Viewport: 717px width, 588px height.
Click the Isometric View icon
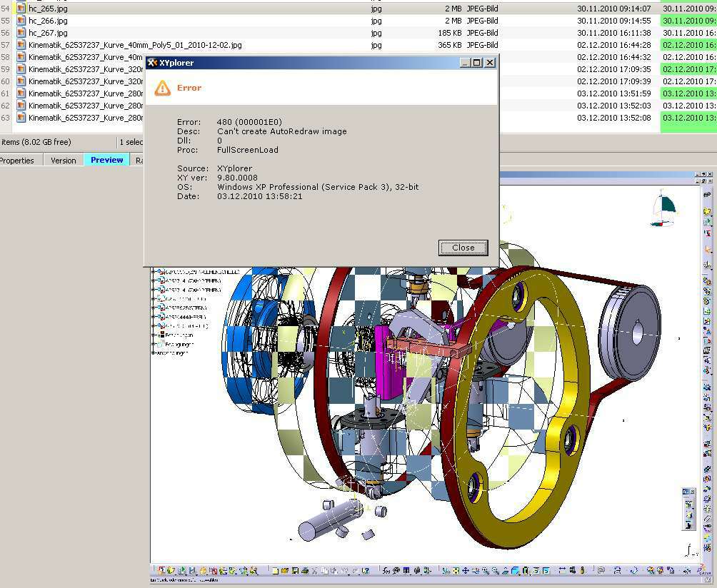515,572
